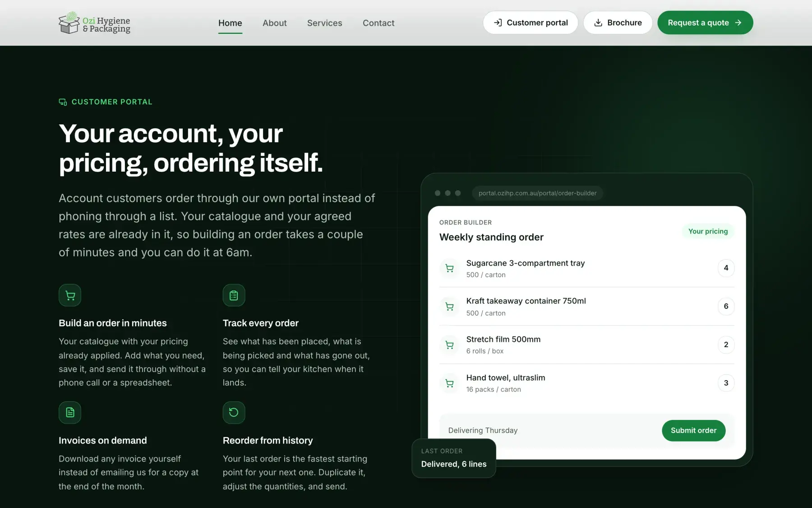Click the Your pricing badge

(x=708, y=231)
